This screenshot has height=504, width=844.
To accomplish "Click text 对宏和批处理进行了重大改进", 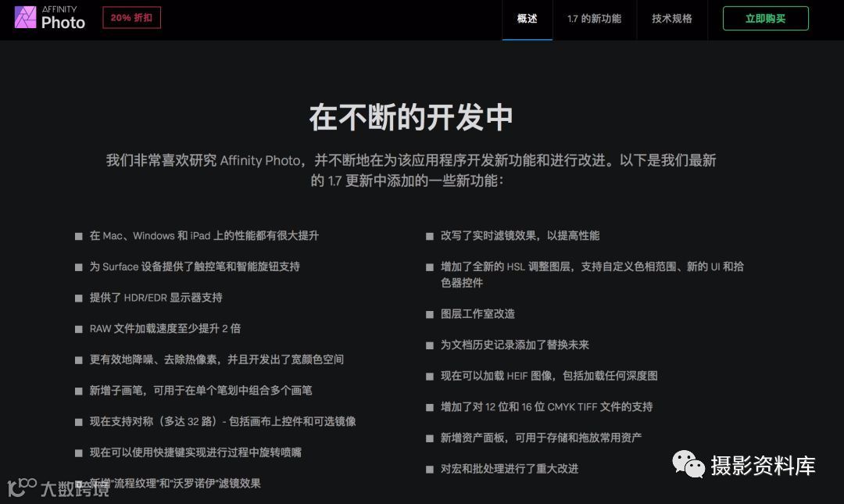I will point(510,469).
